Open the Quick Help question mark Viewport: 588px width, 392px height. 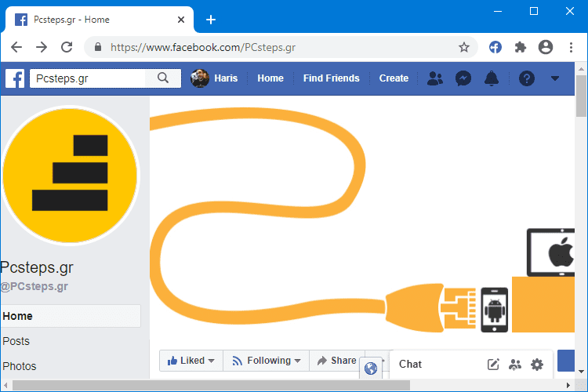pos(527,78)
